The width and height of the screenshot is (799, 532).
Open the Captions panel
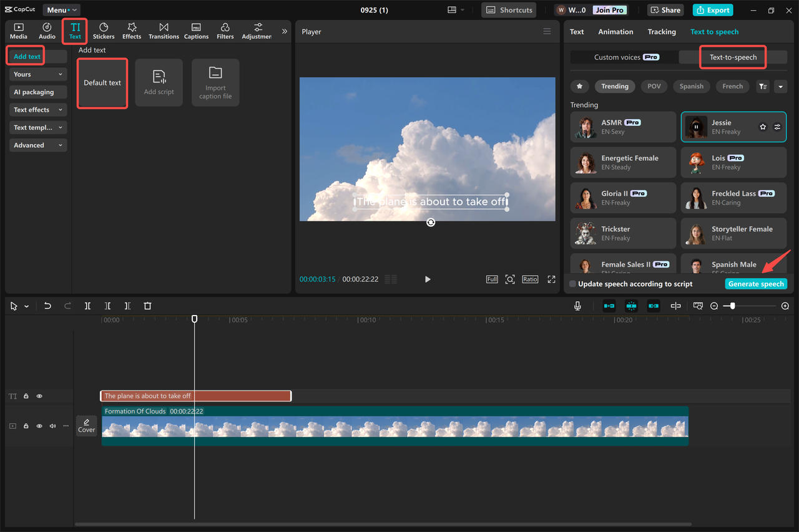(196, 31)
